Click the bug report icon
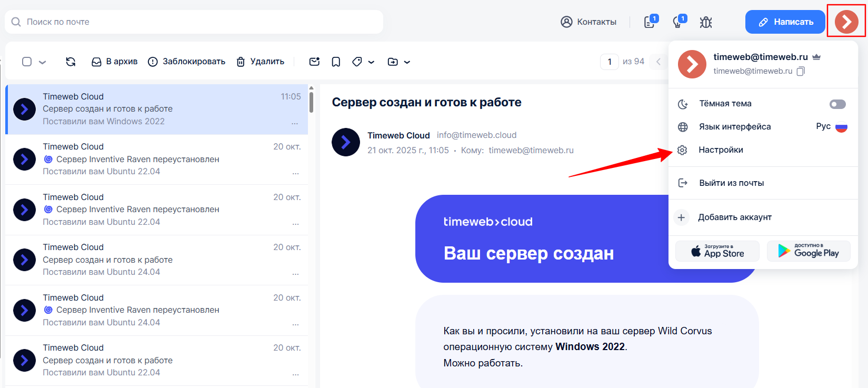 (x=706, y=22)
